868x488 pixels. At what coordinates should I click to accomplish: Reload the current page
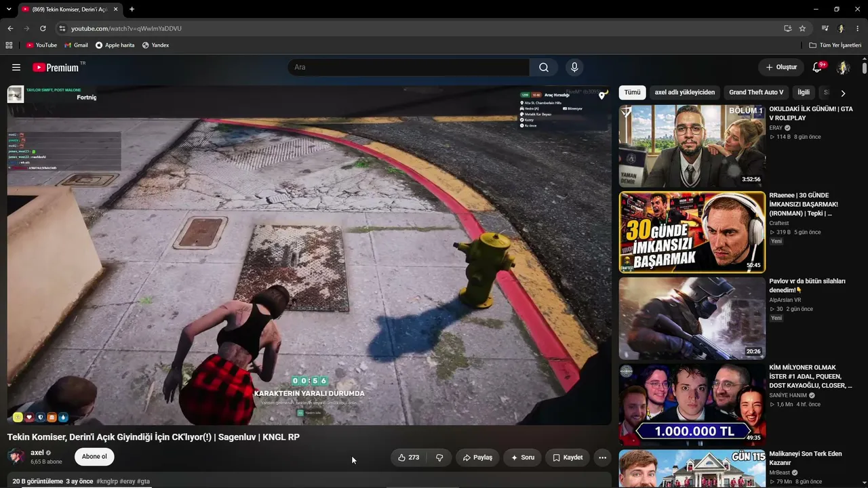[43, 28]
